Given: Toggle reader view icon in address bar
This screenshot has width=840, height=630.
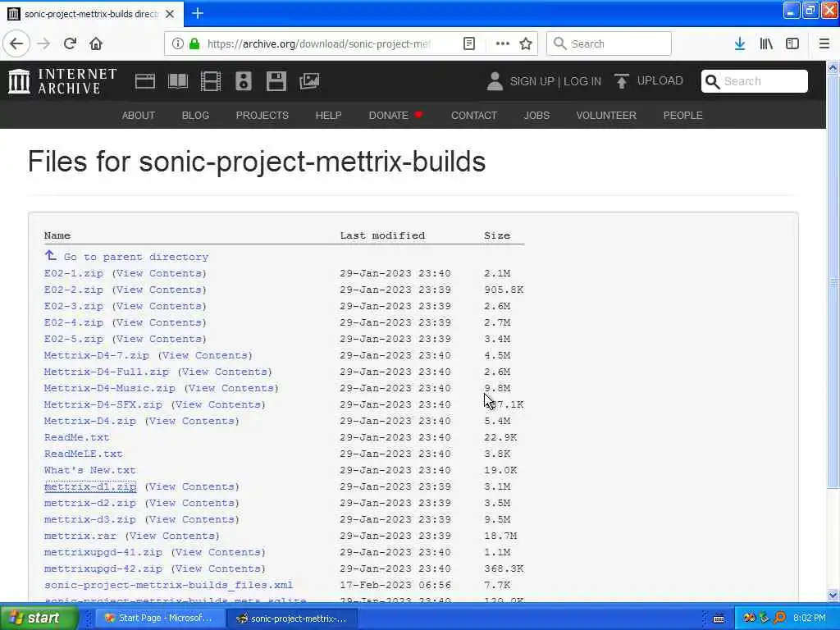Looking at the screenshot, I should [x=468, y=43].
